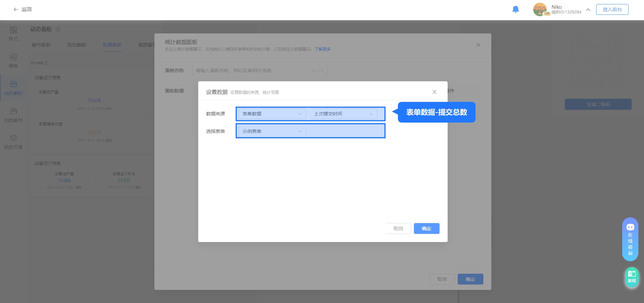Switch to the 操作面板 tab
This screenshot has height=303, width=644.
[41, 45]
